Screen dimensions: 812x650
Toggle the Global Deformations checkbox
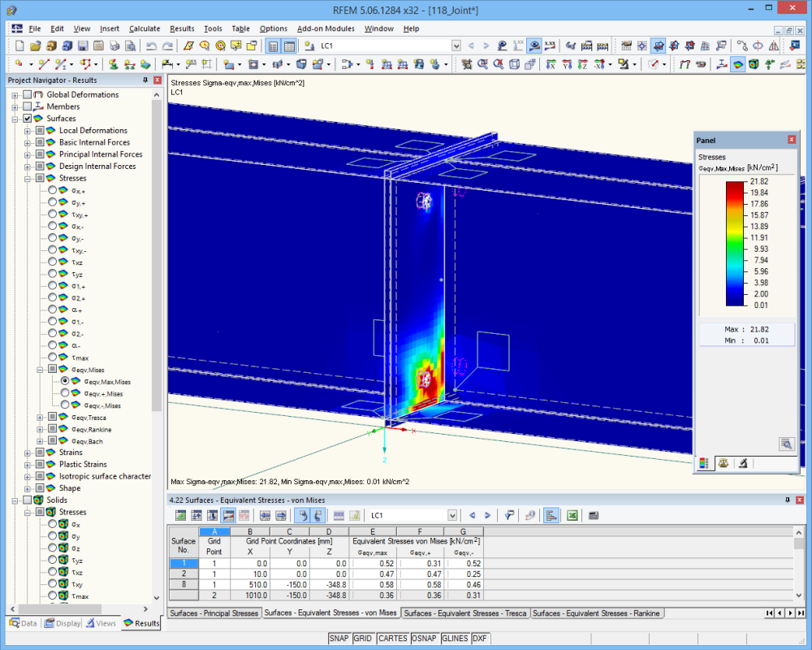point(28,94)
